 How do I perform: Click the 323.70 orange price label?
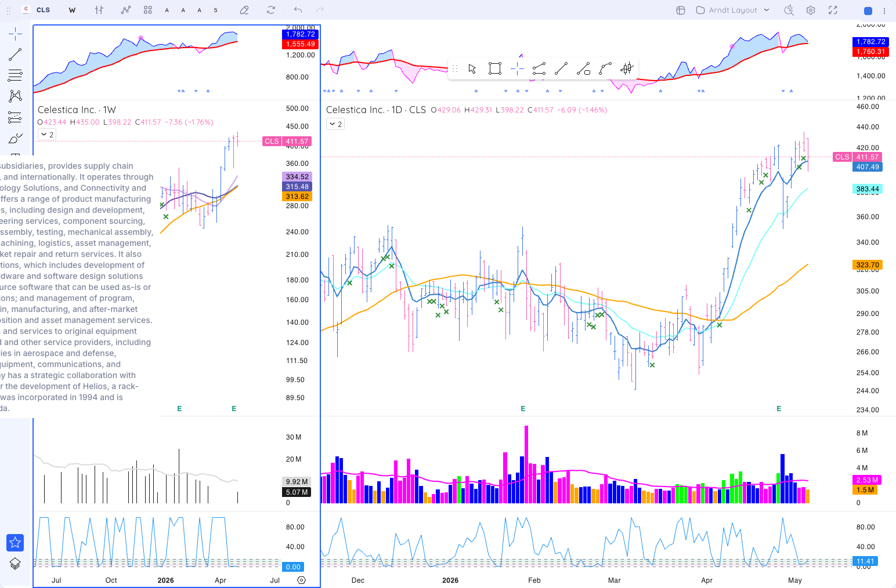click(868, 265)
